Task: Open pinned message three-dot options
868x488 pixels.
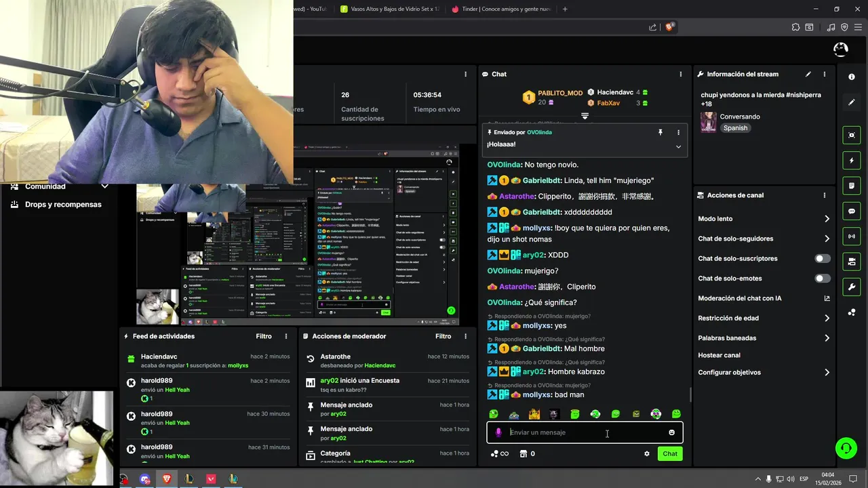Action: tap(678, 132)
